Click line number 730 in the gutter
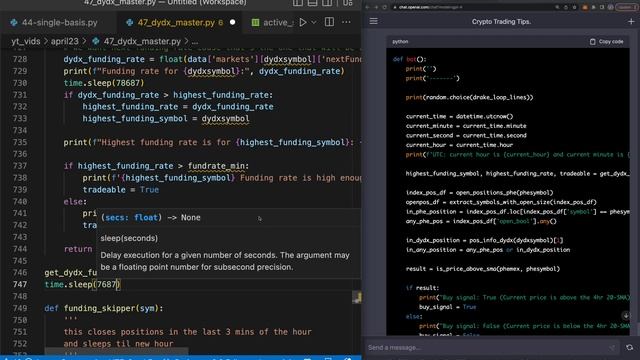This screenshot has height=360, width=640. (x=20, y=83)
